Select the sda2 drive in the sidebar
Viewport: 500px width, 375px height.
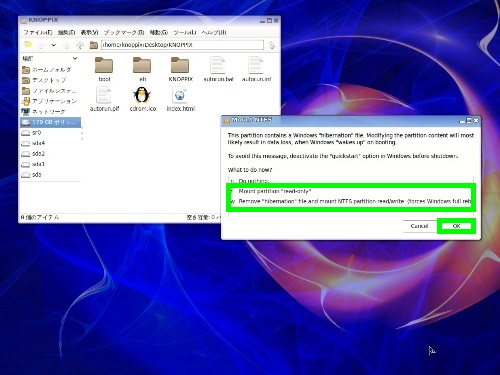pyautogui.click(x=50, y=154)
